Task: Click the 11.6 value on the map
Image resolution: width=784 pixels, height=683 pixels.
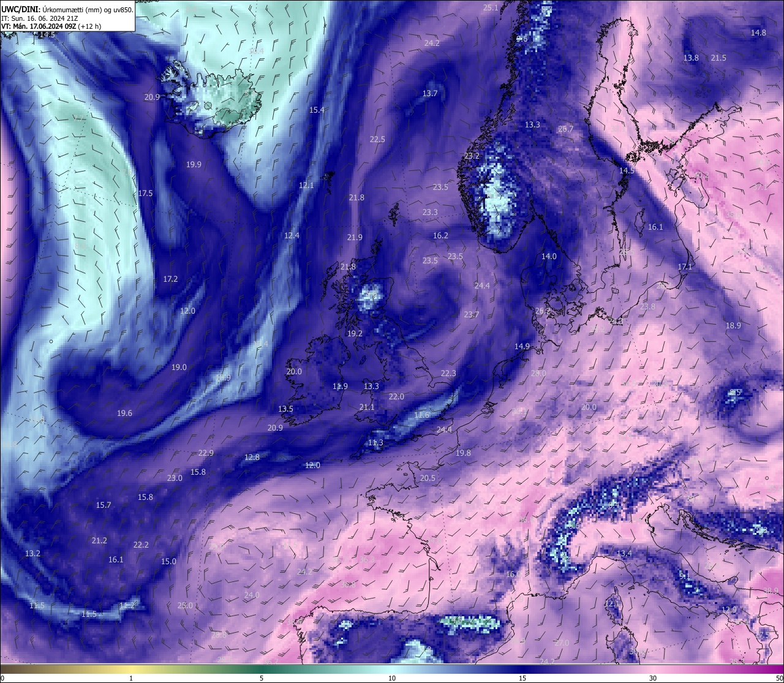Action: point(421,415)
